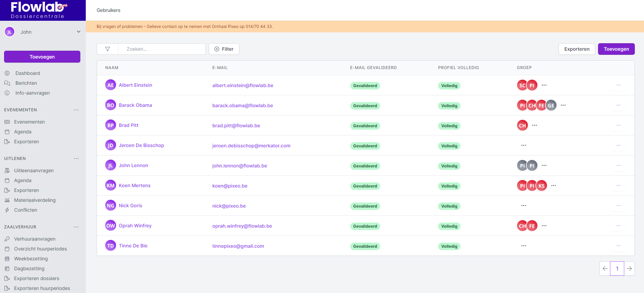
Task: Open row actions menu for Brad Pitt
Action: point(618,125)
